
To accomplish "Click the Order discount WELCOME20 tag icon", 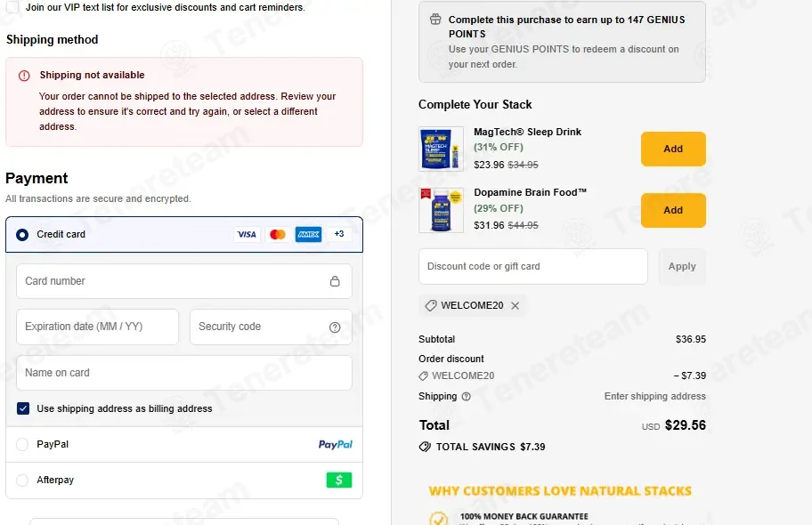I will 424,376.
